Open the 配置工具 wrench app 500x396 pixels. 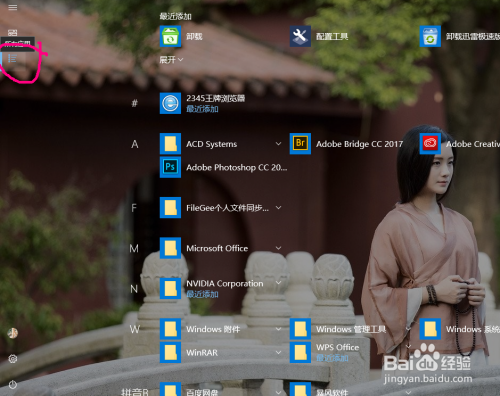300,36
